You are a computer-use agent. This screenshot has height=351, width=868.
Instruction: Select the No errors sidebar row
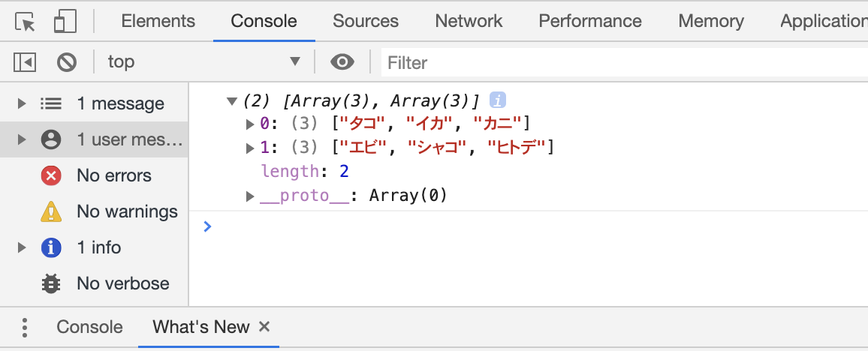point(94,175)
